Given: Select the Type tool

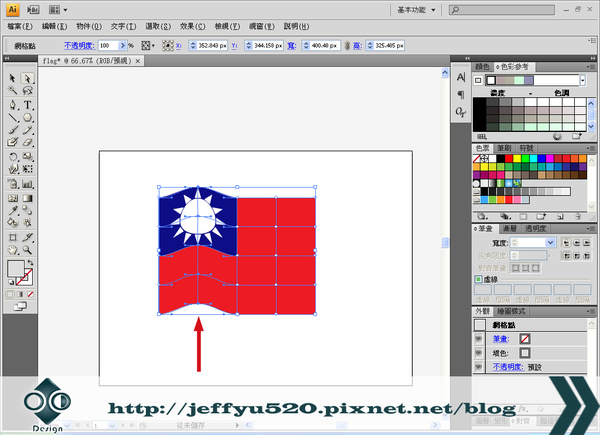Looking at the screenshot, I should pyautogui.click(x=27, y=105).
